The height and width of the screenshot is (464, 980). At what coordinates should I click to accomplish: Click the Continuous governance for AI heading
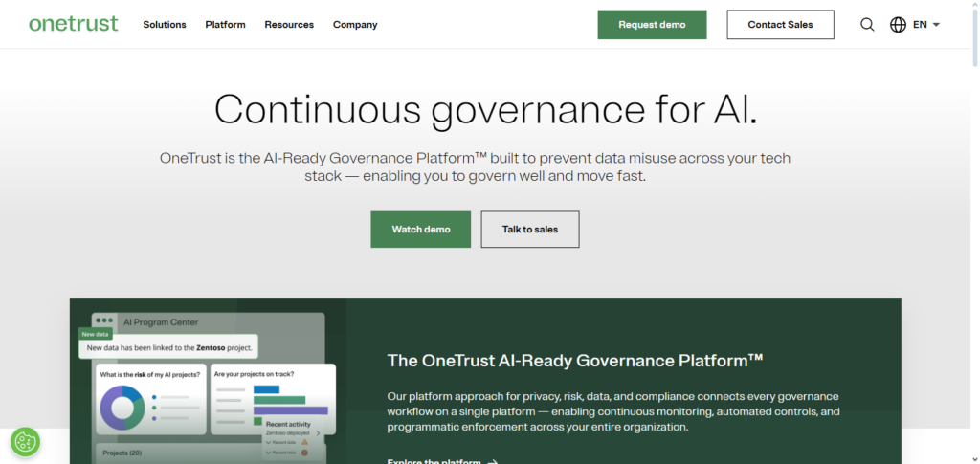pyautogui.click(x=485, y=109)
